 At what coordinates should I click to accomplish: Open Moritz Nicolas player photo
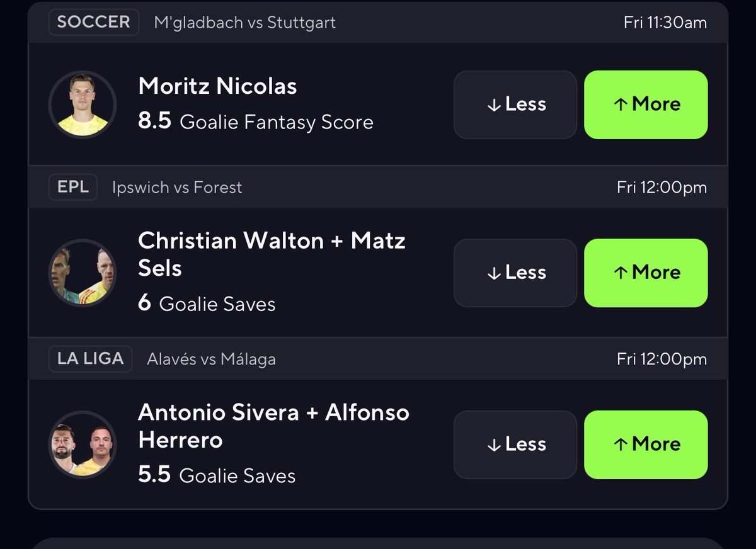(x=83, y=105)
